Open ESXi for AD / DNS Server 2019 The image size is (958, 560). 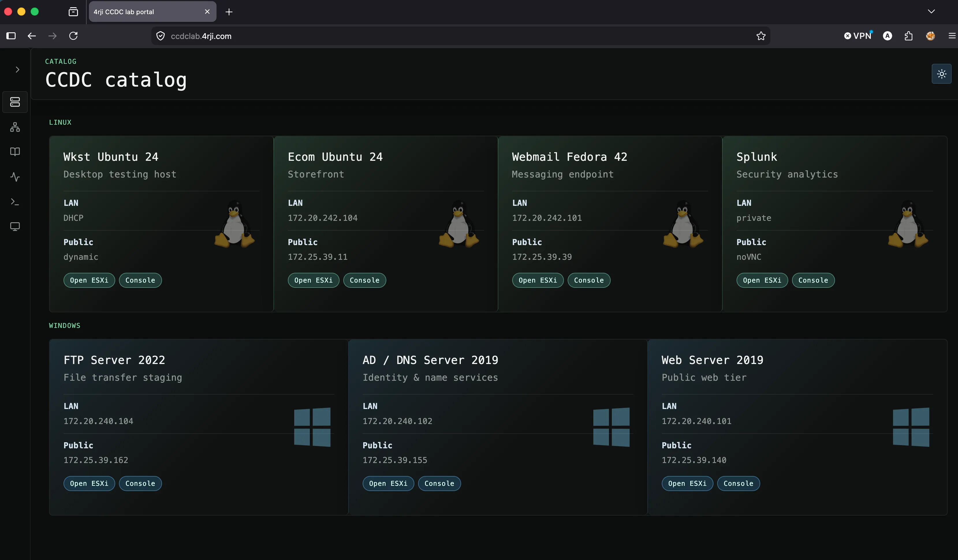[x=388, y=484]
